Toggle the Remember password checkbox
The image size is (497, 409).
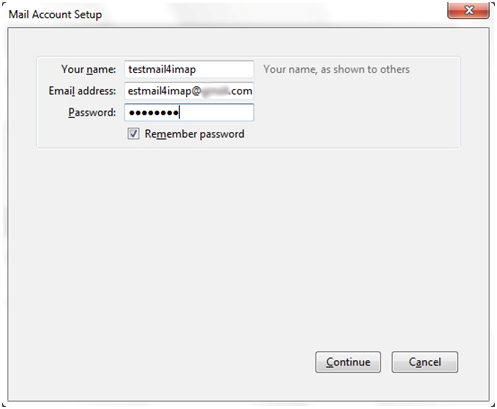[133, 134]
